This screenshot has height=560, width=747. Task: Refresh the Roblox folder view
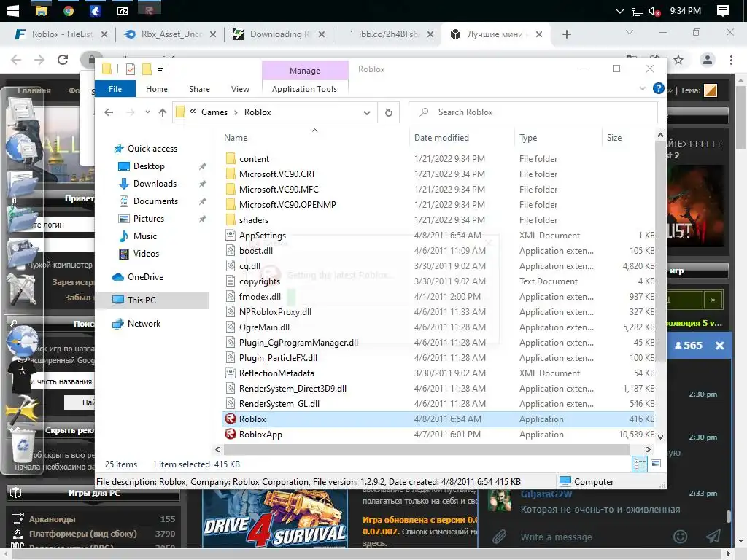389,112
